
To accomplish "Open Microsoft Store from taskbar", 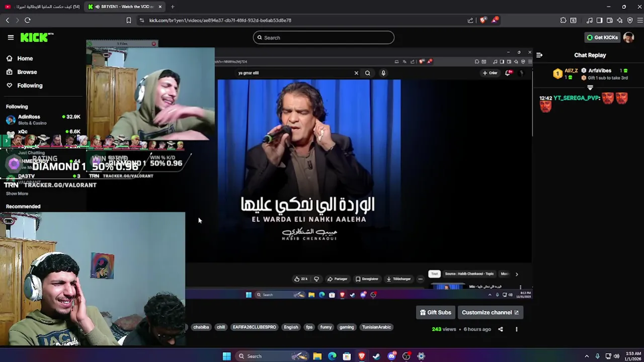I will (x=347, y=356).
